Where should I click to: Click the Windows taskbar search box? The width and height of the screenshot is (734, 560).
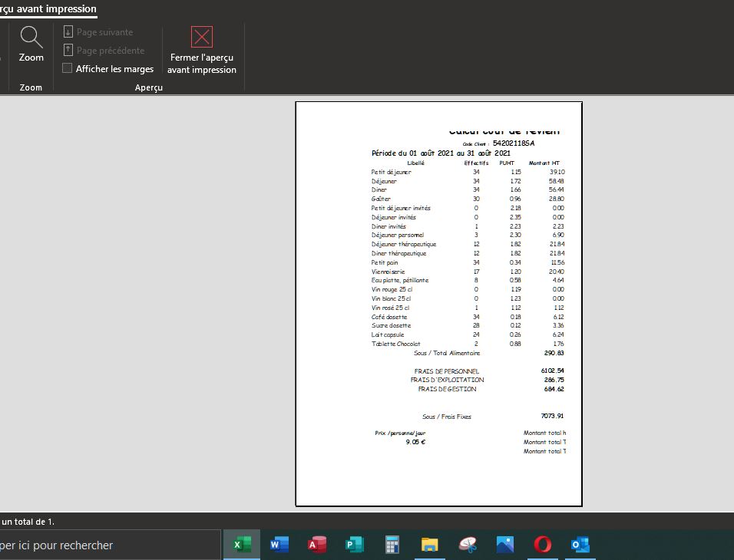(x=107, y=545)
